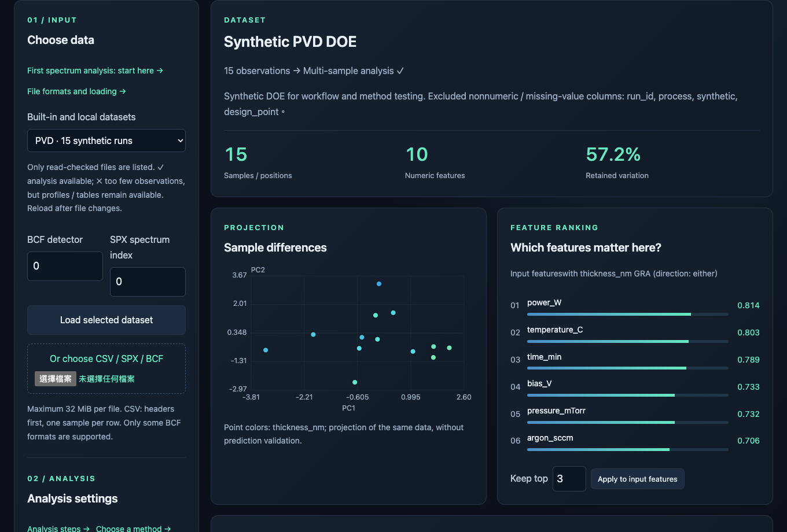The height and width of the screenshot is (532, 787).
Task: Open the Analysis steps link
Action: 58,529
